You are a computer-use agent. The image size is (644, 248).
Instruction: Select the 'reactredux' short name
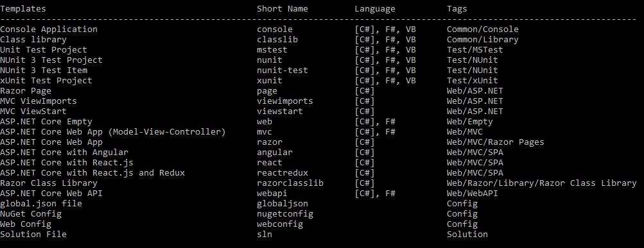[283, 173]
